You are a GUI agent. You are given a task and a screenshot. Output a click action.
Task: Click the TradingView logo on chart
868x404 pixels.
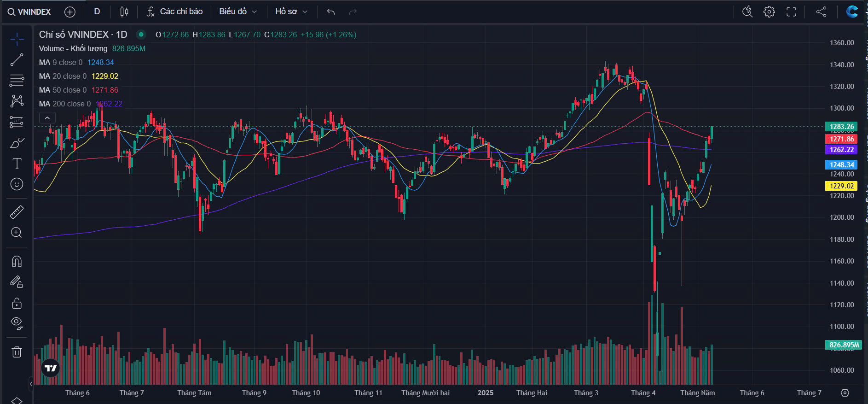click(51, 368)
